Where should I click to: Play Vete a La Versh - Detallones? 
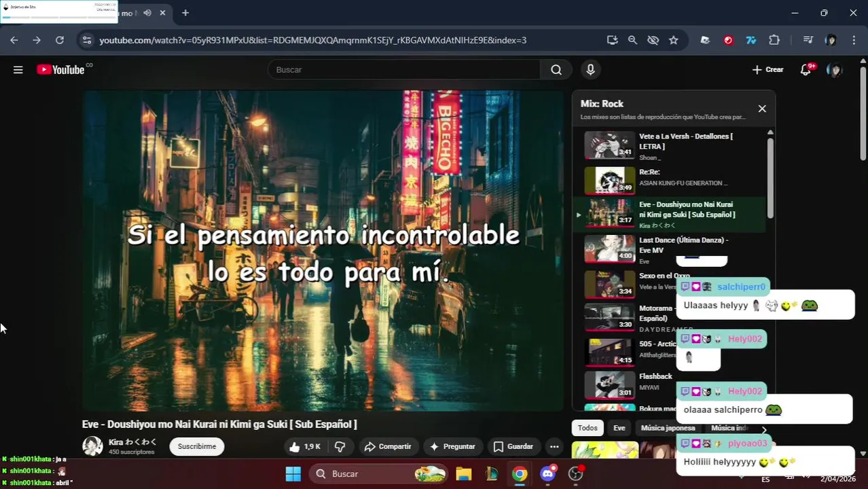[669, 145]
